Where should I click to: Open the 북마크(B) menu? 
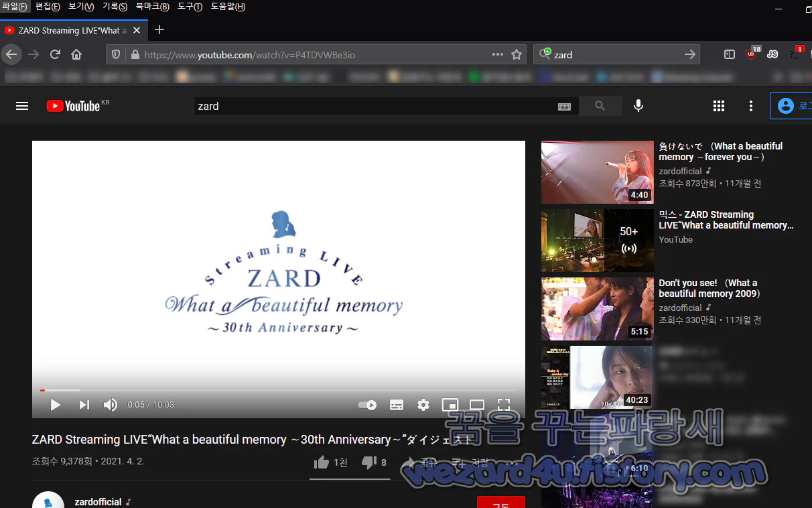click(x=152, y=7)
